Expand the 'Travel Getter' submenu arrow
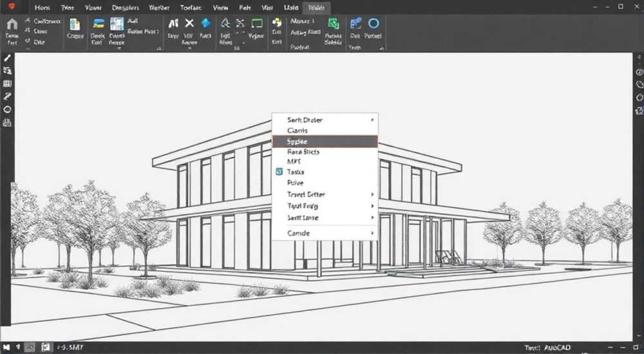 [372, 194]
